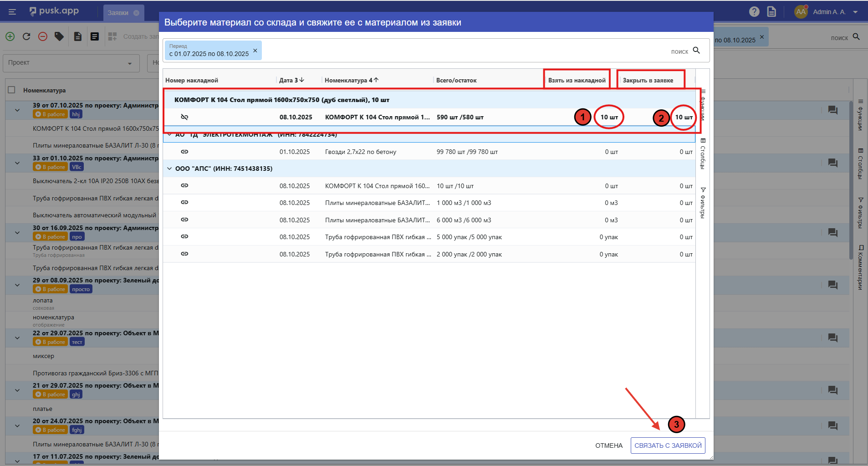Open the Проект dropdown
The image size is (868, 466).
pos(71,63)
